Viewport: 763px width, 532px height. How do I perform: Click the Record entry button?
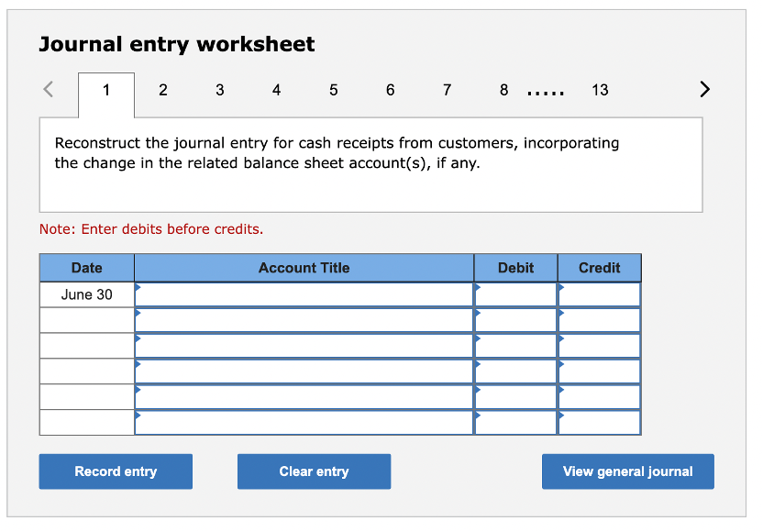coord(115,471)
